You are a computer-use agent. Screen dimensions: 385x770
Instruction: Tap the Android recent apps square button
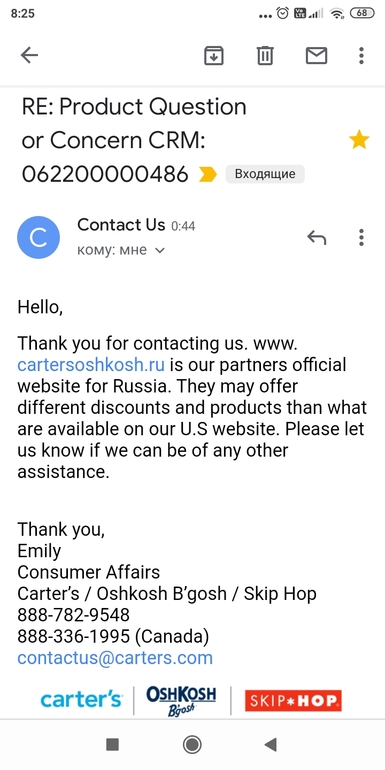(x=112, y=744)
